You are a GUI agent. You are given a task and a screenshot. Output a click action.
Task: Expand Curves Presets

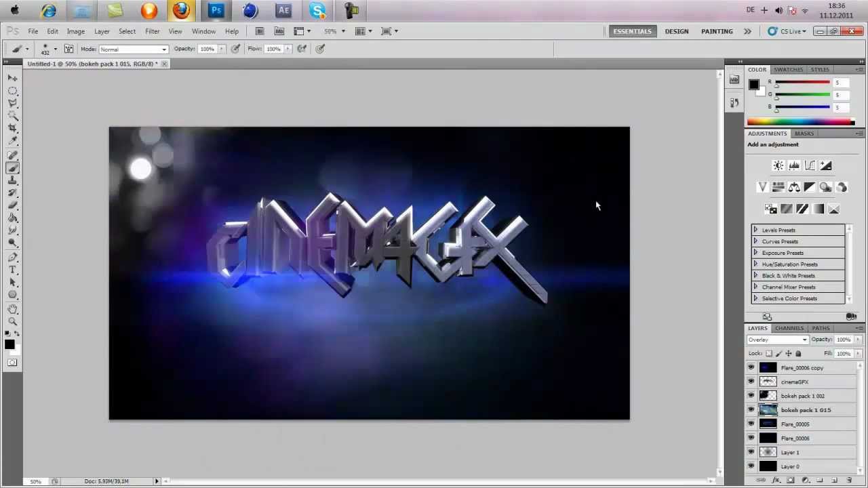[x=755, y=241]
